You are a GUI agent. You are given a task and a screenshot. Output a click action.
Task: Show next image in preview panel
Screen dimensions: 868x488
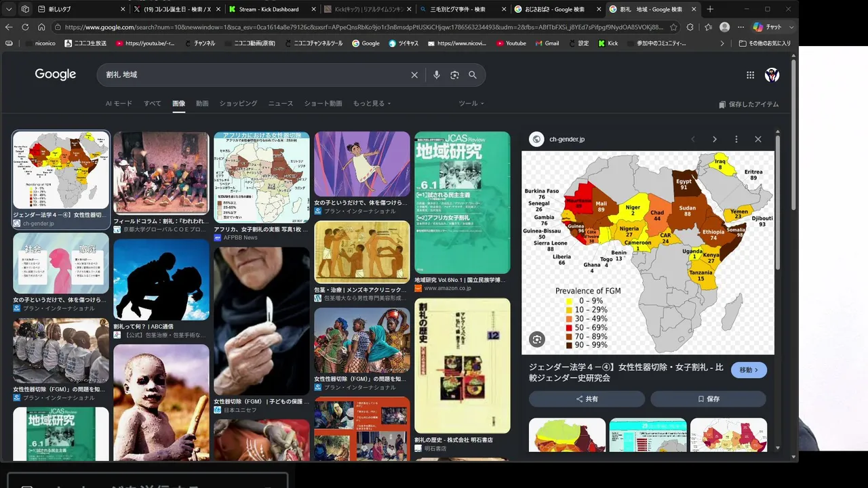[x=715, y=139]
